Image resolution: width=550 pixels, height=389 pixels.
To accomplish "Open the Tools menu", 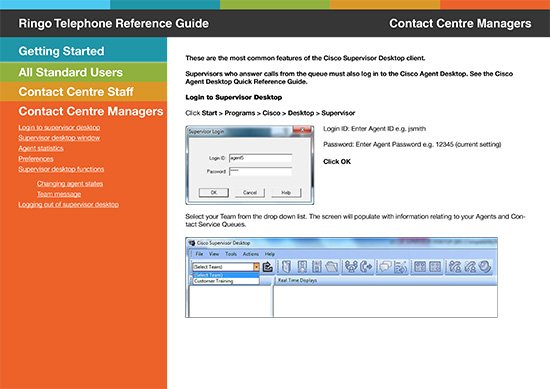I will click(231, 254).
